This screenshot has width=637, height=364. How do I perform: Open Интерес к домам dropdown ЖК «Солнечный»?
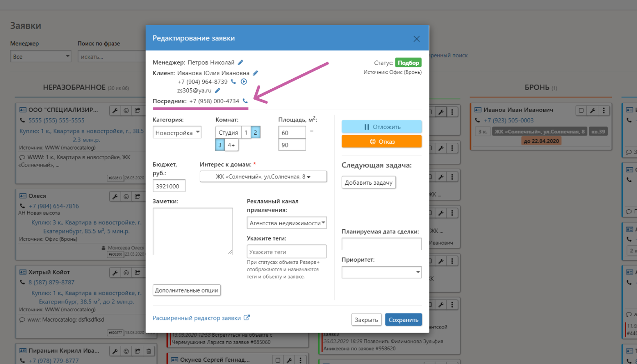pos(263,177)
